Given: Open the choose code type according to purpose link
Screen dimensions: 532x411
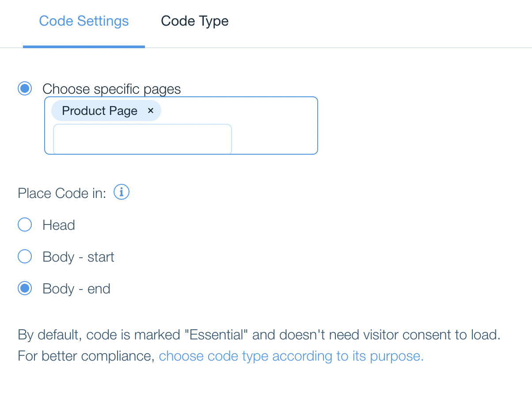Looking at the screenshot, I should [x=291, y=356].
